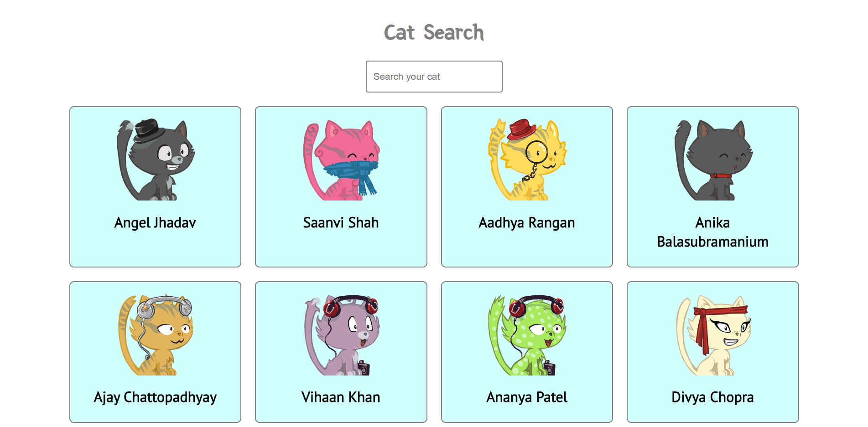Click Vihaan Khan's purple cat image
The image size is (868, 427).
click(342, 335)
